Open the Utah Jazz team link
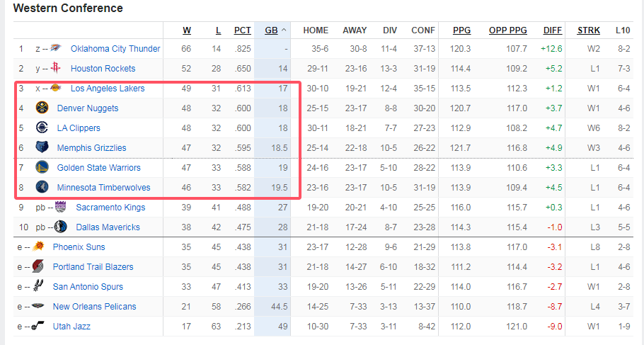The height and width of the screenshot is (345, 644). coord(71,326)
